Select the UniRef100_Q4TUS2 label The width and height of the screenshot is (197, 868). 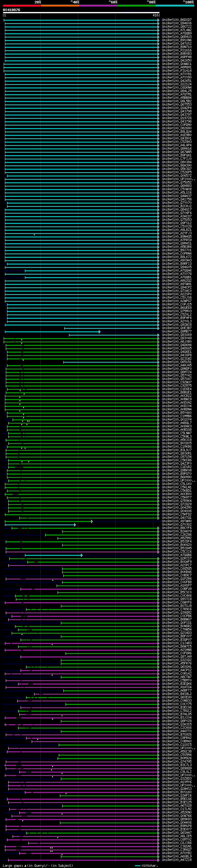point(177,43)
